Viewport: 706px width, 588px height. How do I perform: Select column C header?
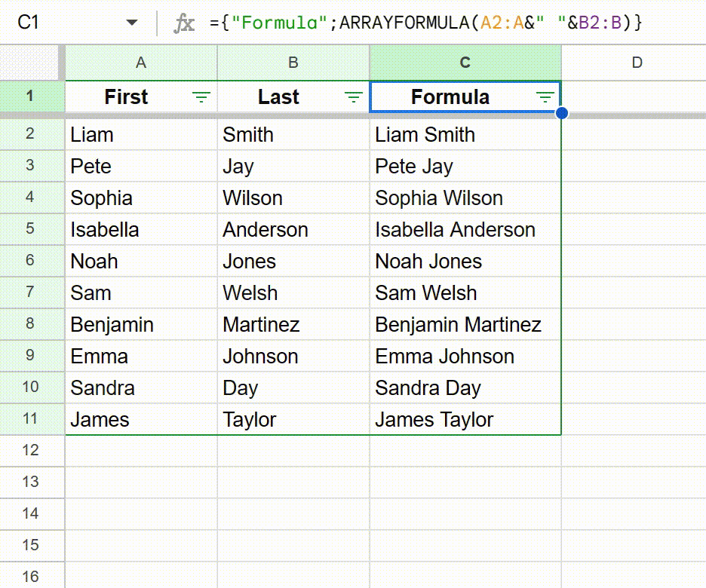click(x=465, y=63)
